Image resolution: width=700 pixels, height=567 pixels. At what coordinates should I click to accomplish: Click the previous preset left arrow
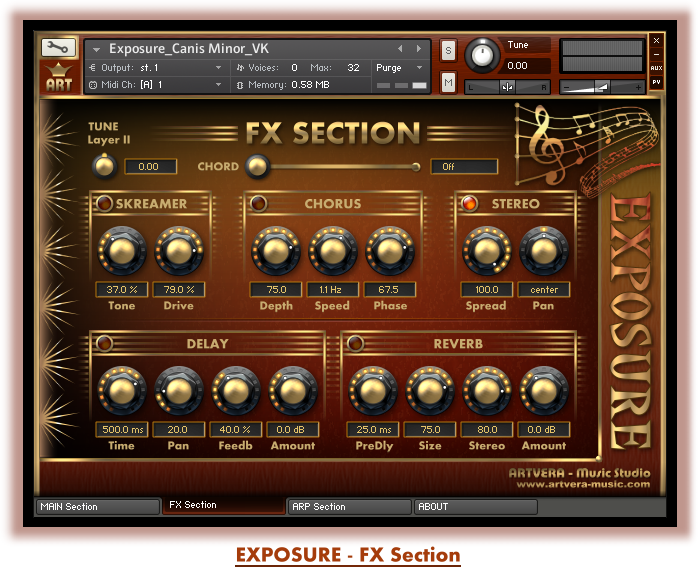click(401, 48)
